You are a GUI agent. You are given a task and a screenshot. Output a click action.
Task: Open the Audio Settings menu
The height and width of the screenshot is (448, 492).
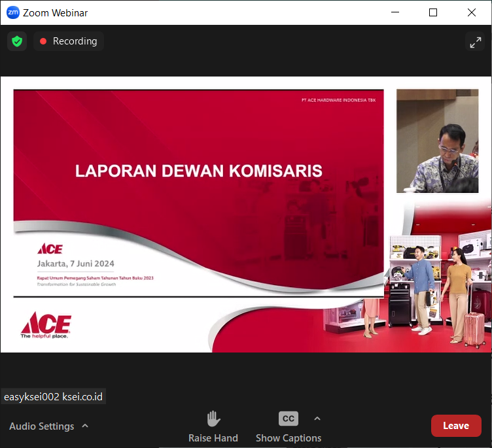(x=42, y=426)
